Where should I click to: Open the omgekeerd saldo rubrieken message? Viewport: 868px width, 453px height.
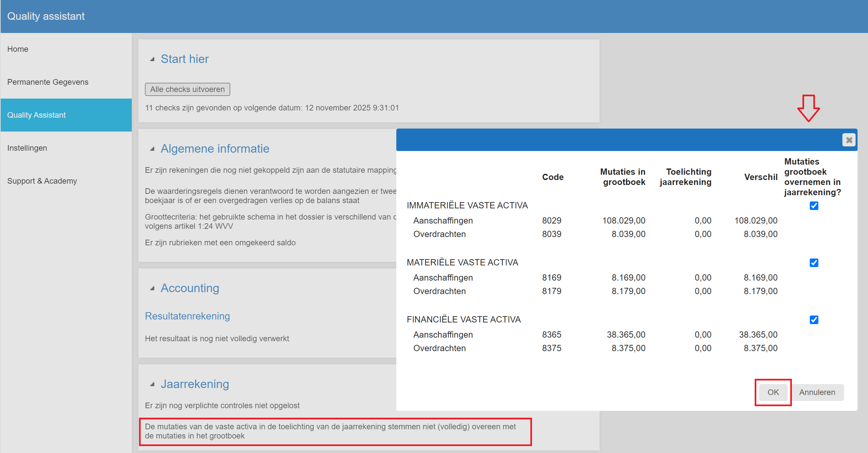(x=220, y=243)
